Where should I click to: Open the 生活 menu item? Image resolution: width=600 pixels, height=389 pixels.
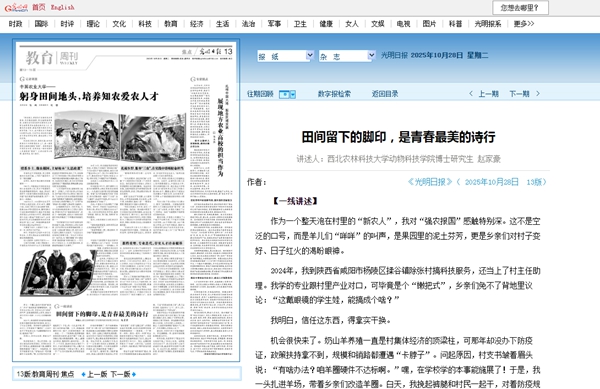(222, 24)
